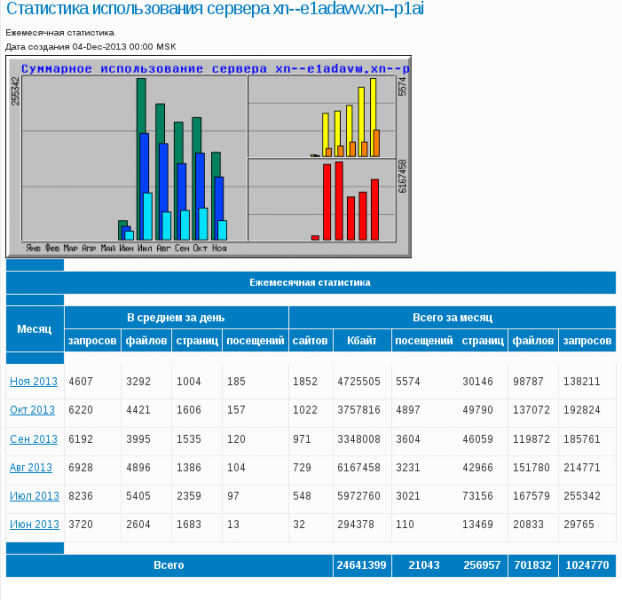Click the total visits value 21043
The height and width of the screenshot is (600, 622).
(421, 565)
